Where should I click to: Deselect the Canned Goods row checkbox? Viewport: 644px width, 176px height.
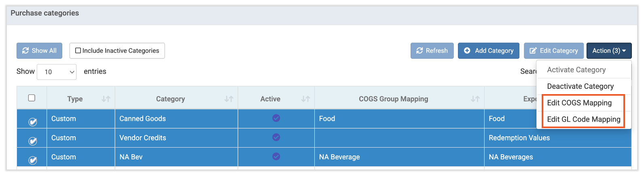[32, 122]
